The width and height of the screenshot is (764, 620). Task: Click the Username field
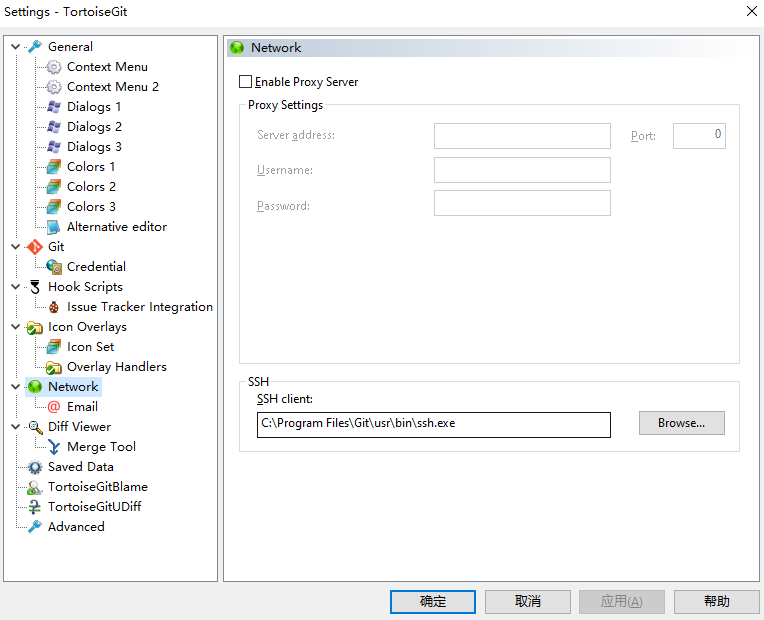click(x=522, y=170)
